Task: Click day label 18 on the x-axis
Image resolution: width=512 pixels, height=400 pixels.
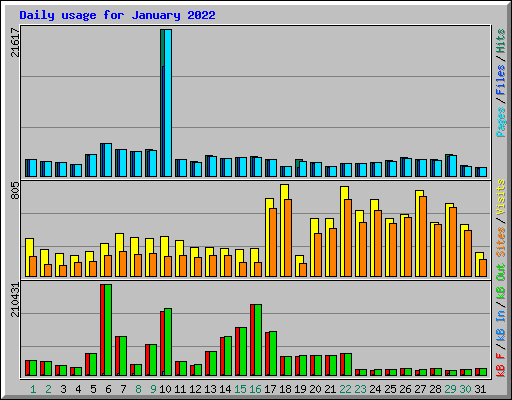Action: point(285,389)
